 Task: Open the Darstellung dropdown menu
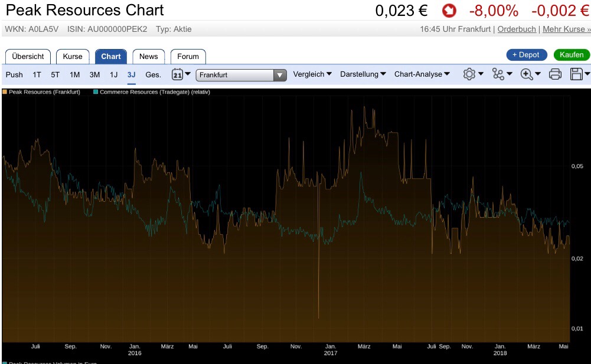point(363,74)
